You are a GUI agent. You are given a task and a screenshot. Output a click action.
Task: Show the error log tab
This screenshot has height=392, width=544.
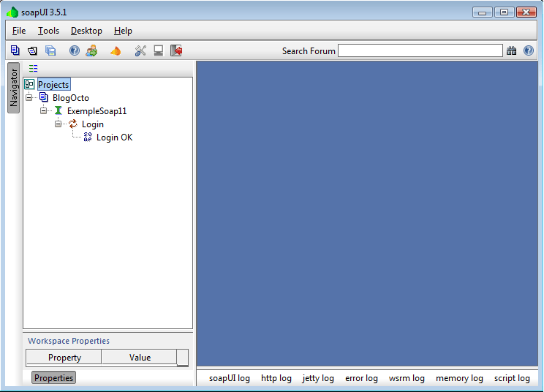(x=361, y=378)
